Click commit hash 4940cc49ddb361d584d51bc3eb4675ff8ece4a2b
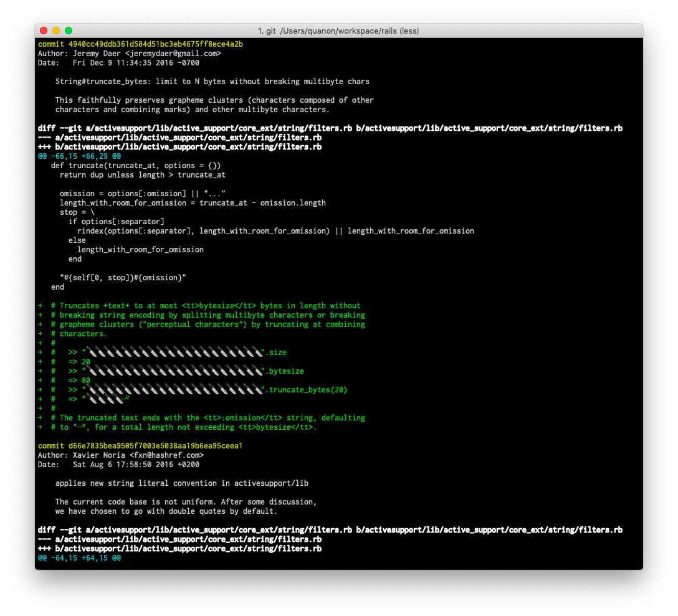Viewport: 678px width, 616px height. (x=156, y=44)
